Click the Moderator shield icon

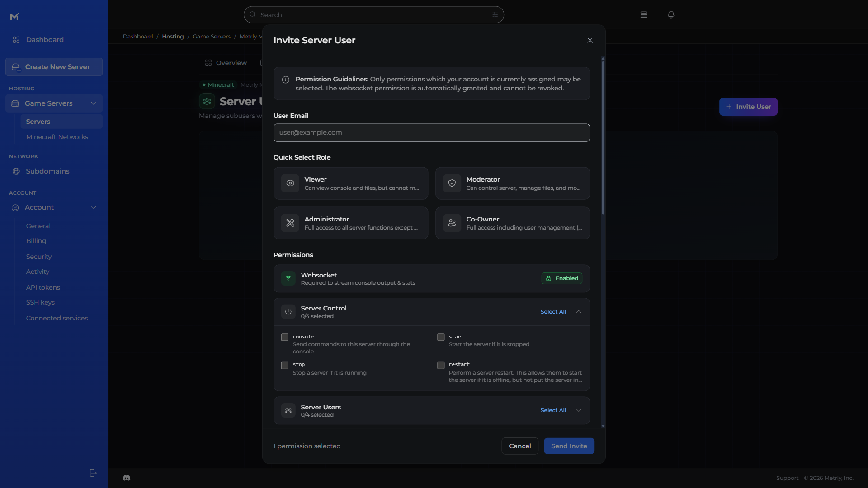click(x=452, y=183)
